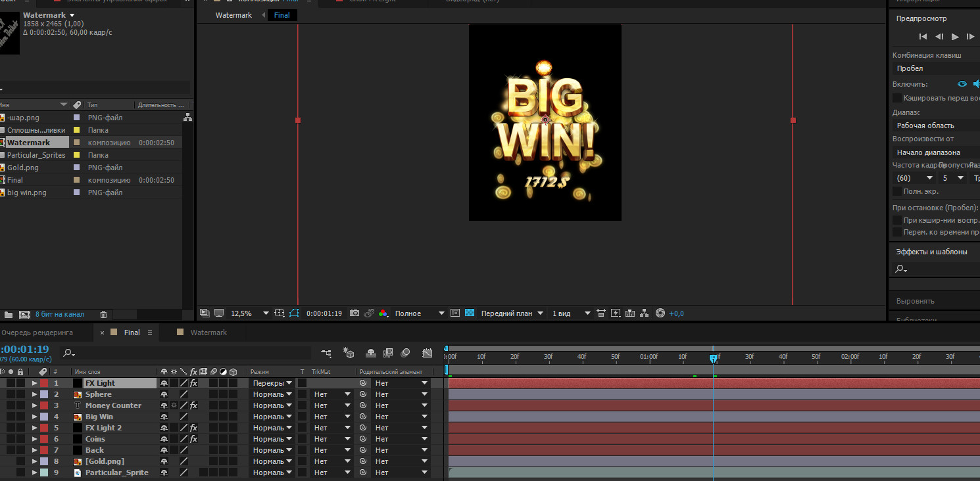The height and width of the screenshot is (481, 980).
Task: Open the 'Эффекты и шаблоны' panel header
Action: pos(931,252)
